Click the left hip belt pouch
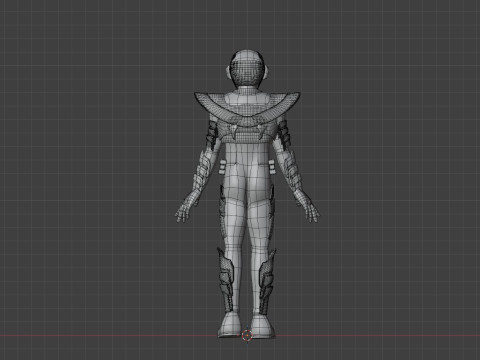This screenshot has width=480, height=360. 223,167
